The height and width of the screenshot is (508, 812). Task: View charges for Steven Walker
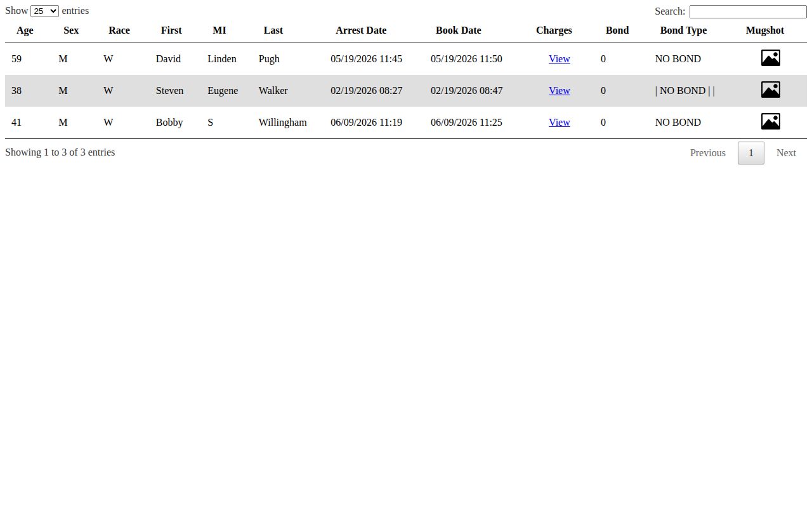point(559,91)
